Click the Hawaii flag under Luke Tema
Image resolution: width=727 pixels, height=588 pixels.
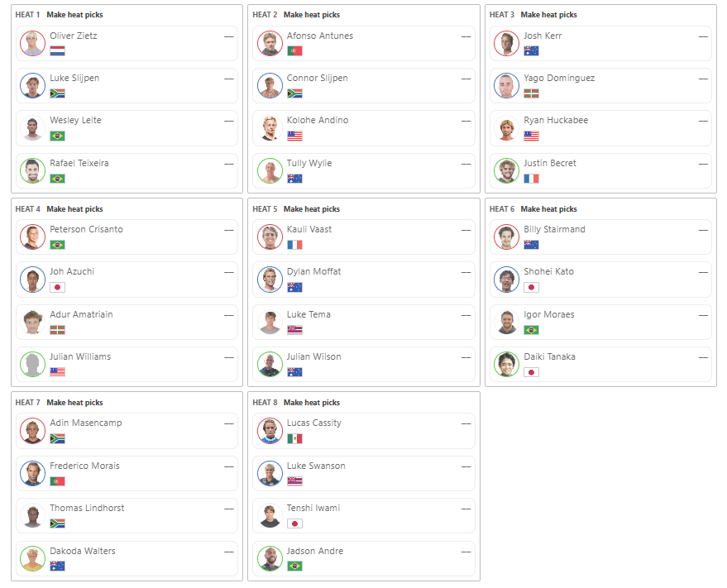click(294, 330)
